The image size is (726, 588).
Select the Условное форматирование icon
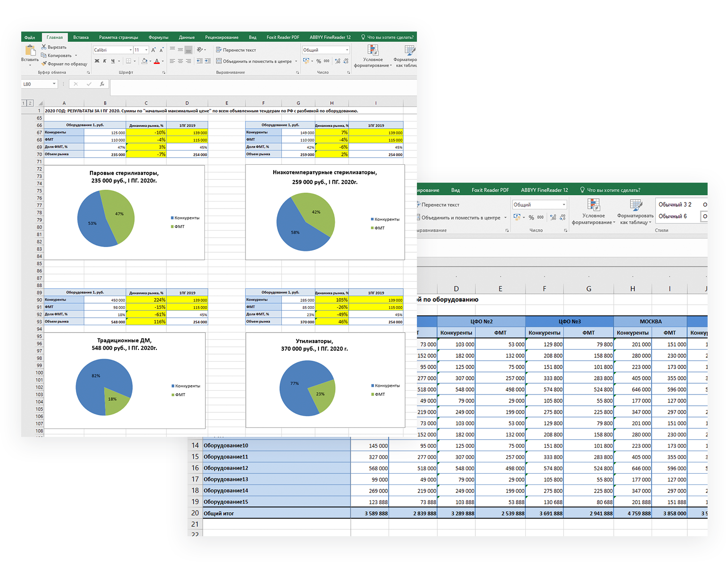click(373, 50)
